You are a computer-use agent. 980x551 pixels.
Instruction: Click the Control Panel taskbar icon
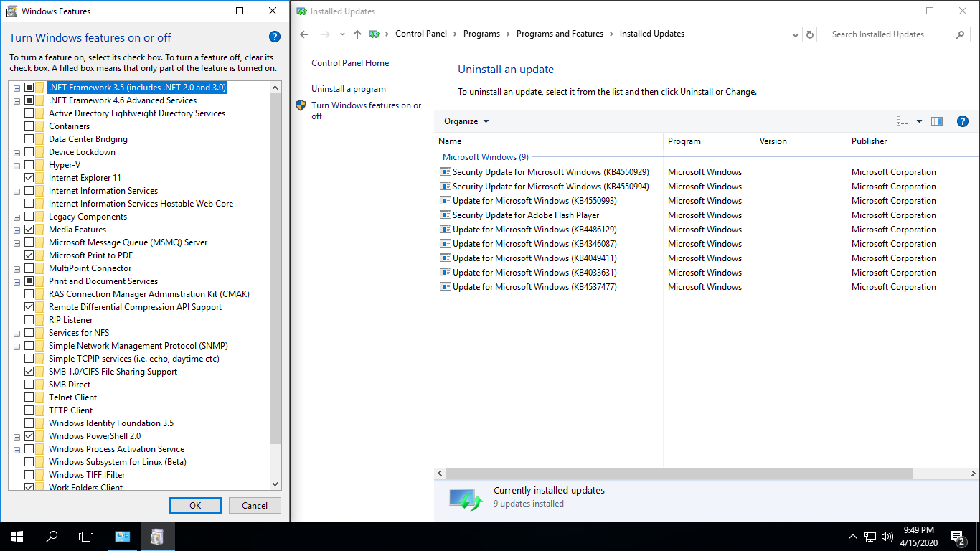point(123,536)
